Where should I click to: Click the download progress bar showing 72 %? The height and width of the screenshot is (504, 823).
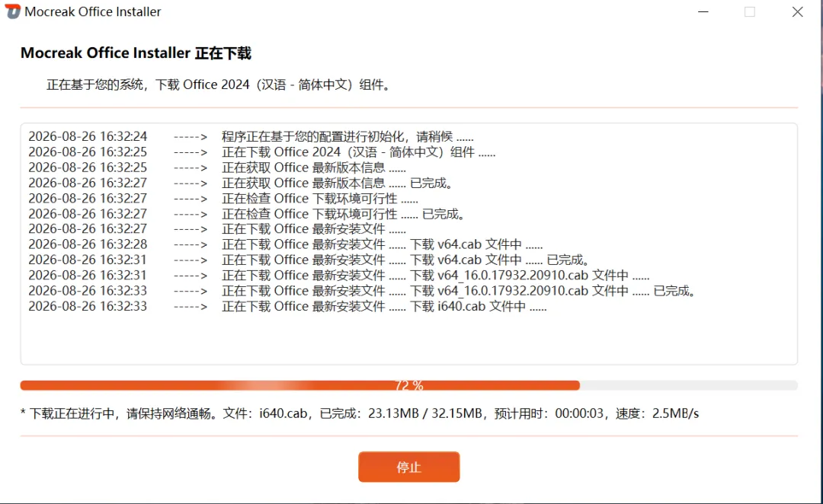coord(409,385)
